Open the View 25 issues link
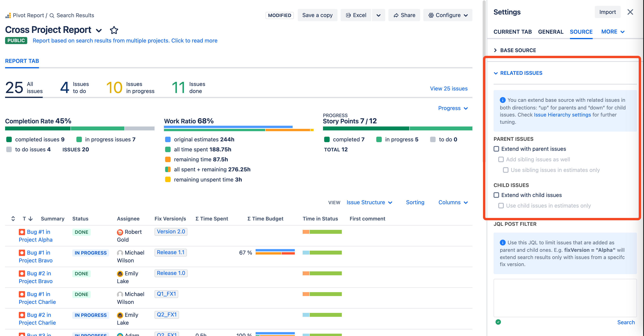The image size is (644, 336). (449, 89)
